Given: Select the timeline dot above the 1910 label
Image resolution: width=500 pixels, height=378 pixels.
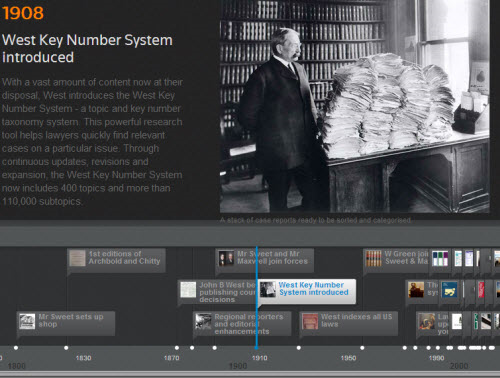Looking at the screenshot, I should [256, 348].
